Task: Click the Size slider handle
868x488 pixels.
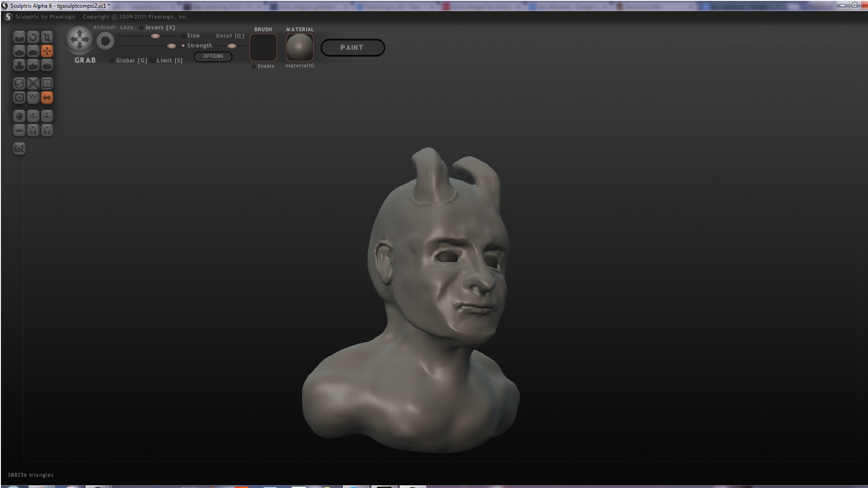Action: click(x=155, y=36)
